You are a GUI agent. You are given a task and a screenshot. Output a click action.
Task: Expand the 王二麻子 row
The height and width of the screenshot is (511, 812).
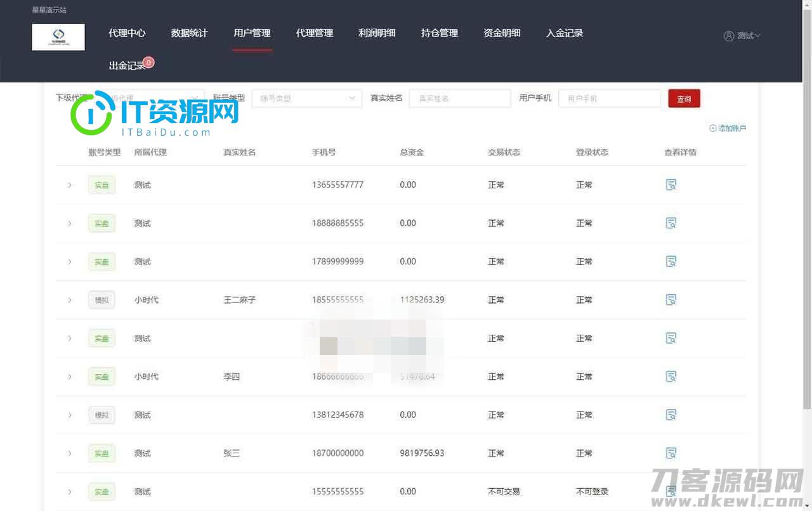(x=70, y=300)
